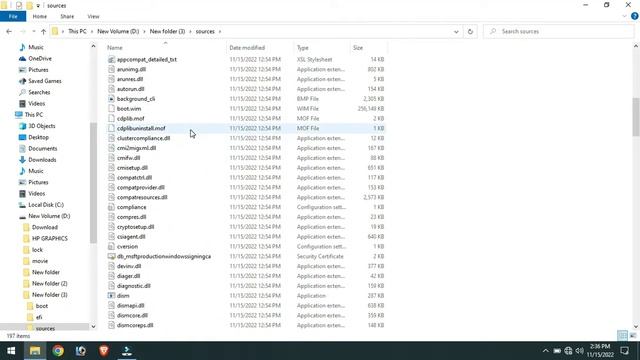Screen dimensions: 640x360
Task: Open the File menu tab
Action: [x=13, y=16]
